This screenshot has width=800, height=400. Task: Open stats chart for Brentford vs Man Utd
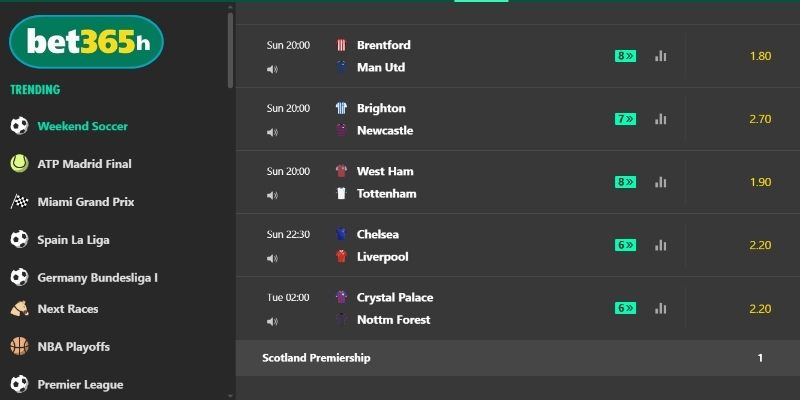pos(660,56)
